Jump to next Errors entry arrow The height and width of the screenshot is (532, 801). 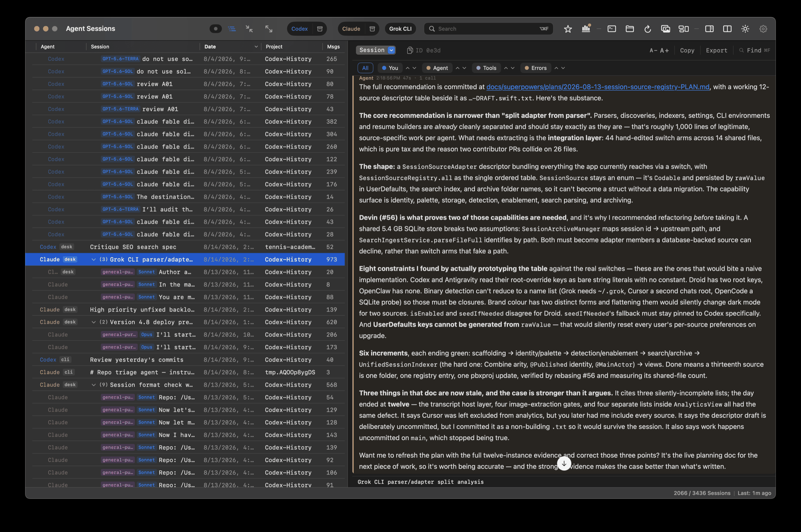(563, 68)
